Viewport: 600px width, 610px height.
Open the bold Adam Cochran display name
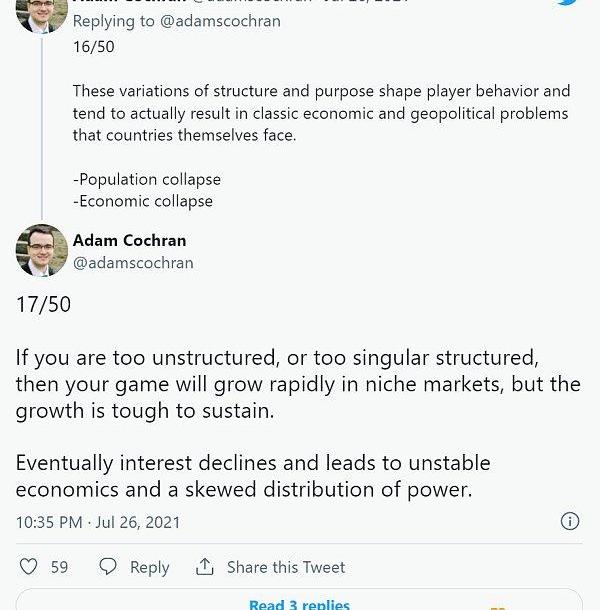click(x=129, y=240)
